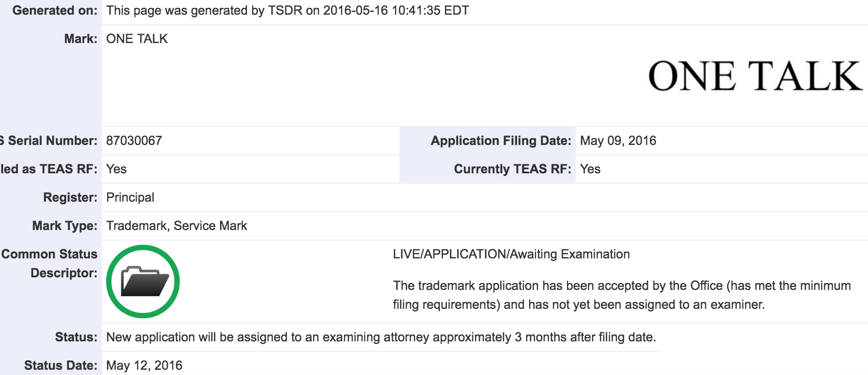Click the TSDR generated timestamp text
Screen dimensions: 868x375
coord(287,11)
